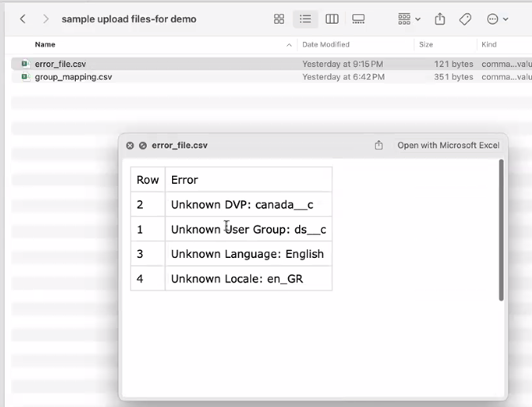Screen dimensions: 532x407
Task: Click the '121 bytes' size value
Action: click(454, 64)
